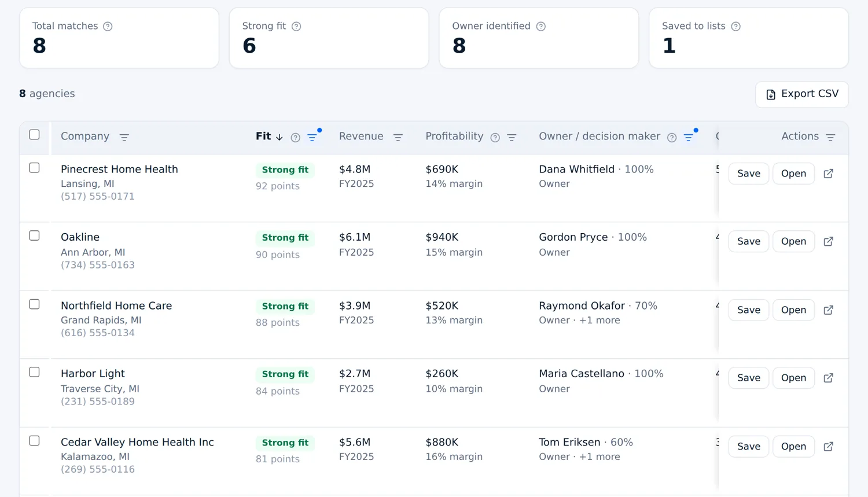Click the Fit column help icon
The width and height of the screenshot is (868, 497).
(296, 137)
